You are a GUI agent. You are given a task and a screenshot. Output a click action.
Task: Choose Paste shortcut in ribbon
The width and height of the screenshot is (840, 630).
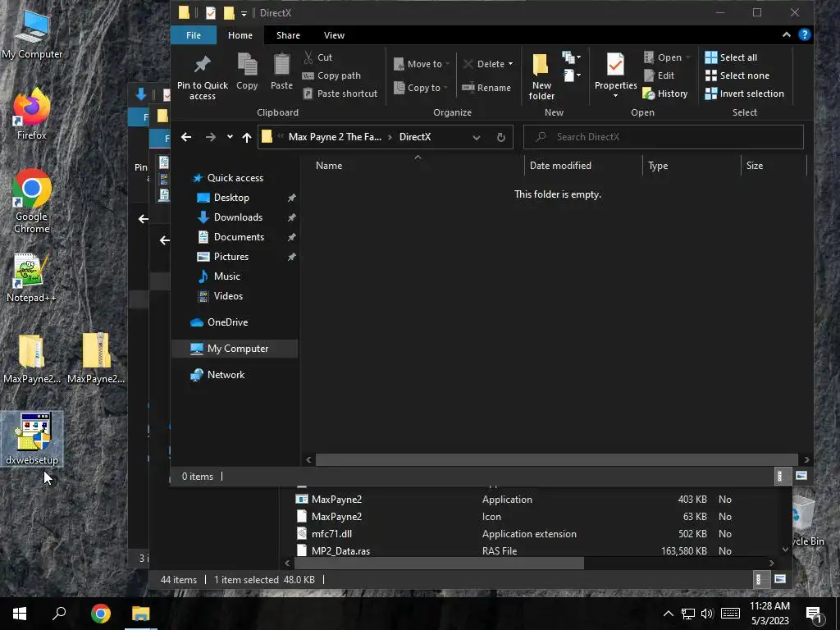point(340,94)
